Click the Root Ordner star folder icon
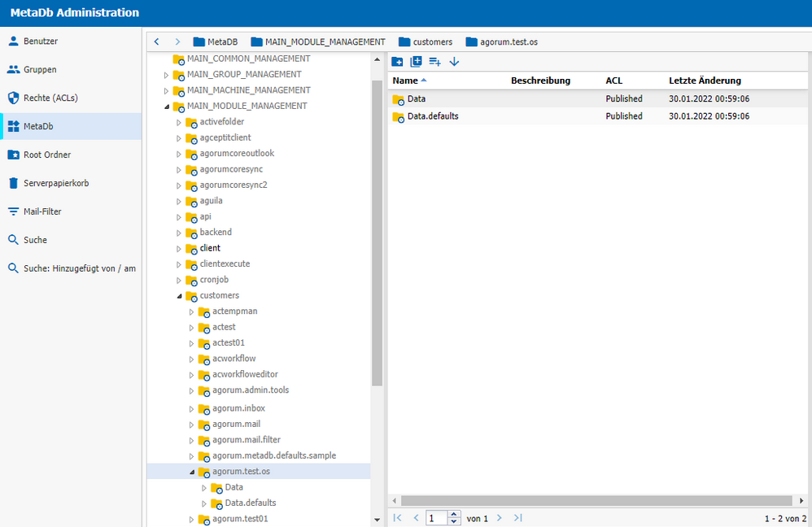Screen dimensions: 812x527 coord(14,155)
